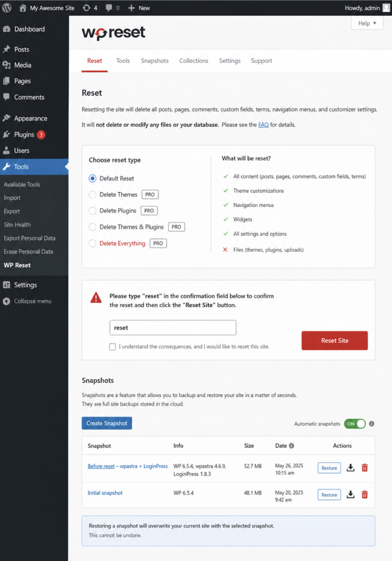The image size is (392, 561).
Task: Click the Plugins update count badge 3
Action: pyautogui.click(x=41, y=135)
